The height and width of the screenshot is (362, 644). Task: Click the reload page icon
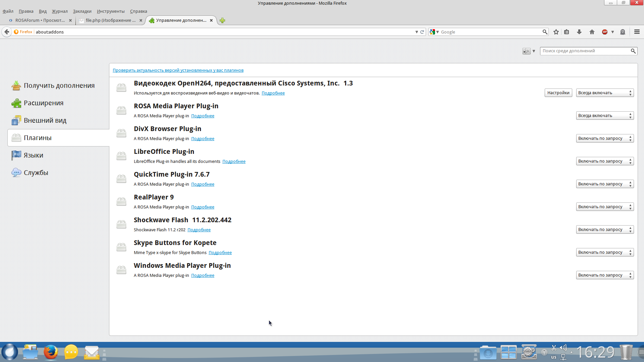click(x=422, y=32)
